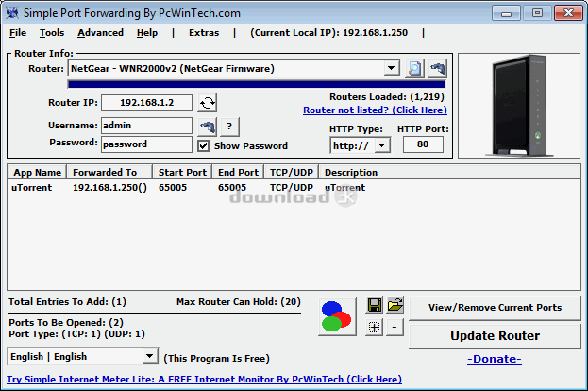Toggle the Show Password checkbox
The height and width of the screenshot is (391, 588).
[x=203, y=145]
